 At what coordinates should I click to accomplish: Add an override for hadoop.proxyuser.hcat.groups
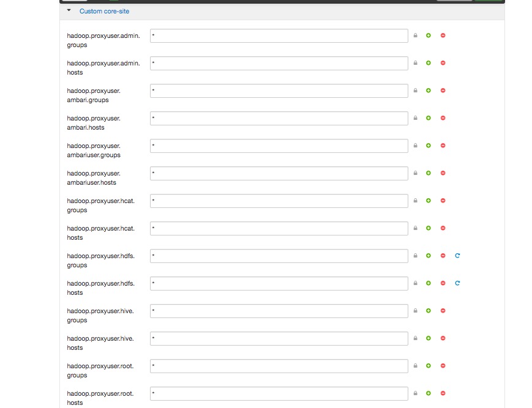coord(428,201)
